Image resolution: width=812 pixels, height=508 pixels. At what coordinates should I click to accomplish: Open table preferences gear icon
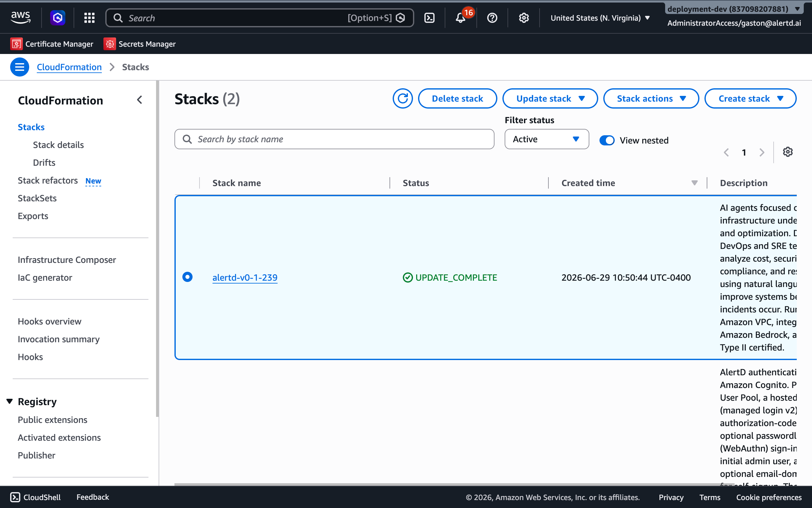[x=788, y=152]
